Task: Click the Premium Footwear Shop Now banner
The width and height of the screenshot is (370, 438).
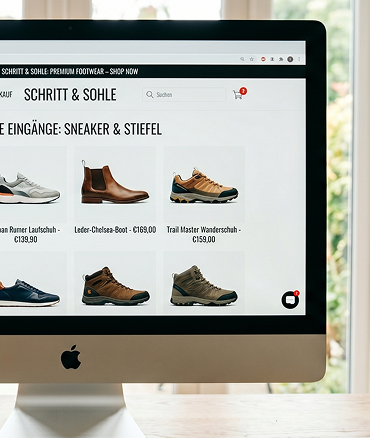Action: [70, 71]
